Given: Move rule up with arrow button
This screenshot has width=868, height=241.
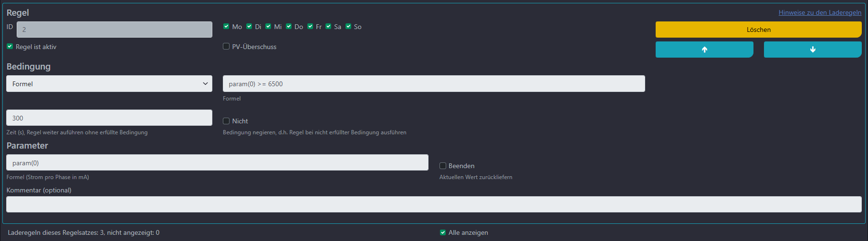Looking at the screenshot, I should click(704, 50).
